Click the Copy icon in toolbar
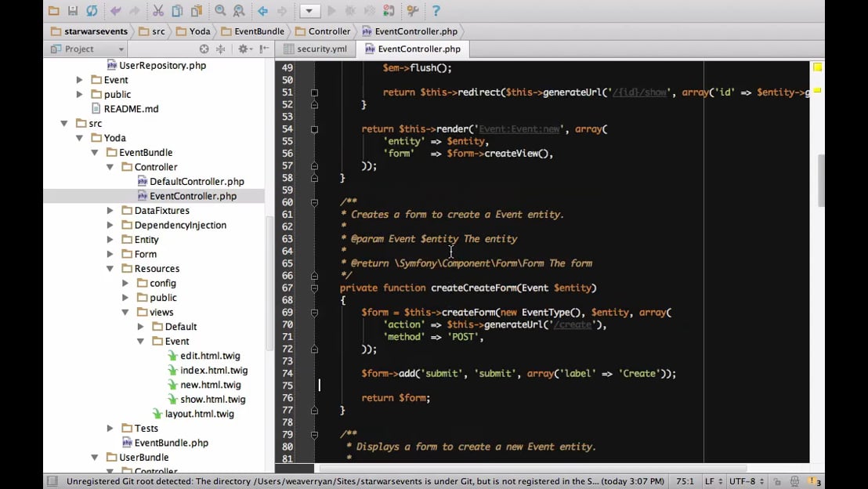Image resolution: width=868 pixels, height=489 pixels. click(x=177, y=10)
